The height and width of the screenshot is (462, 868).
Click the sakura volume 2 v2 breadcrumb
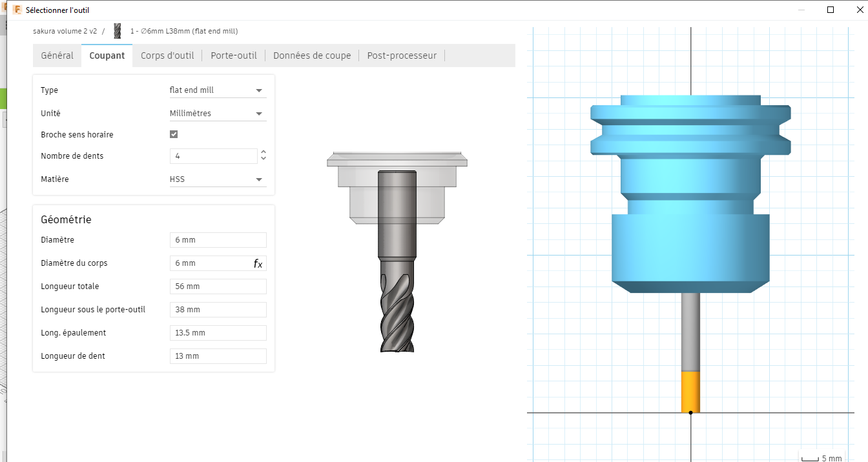tap(65, 31)
